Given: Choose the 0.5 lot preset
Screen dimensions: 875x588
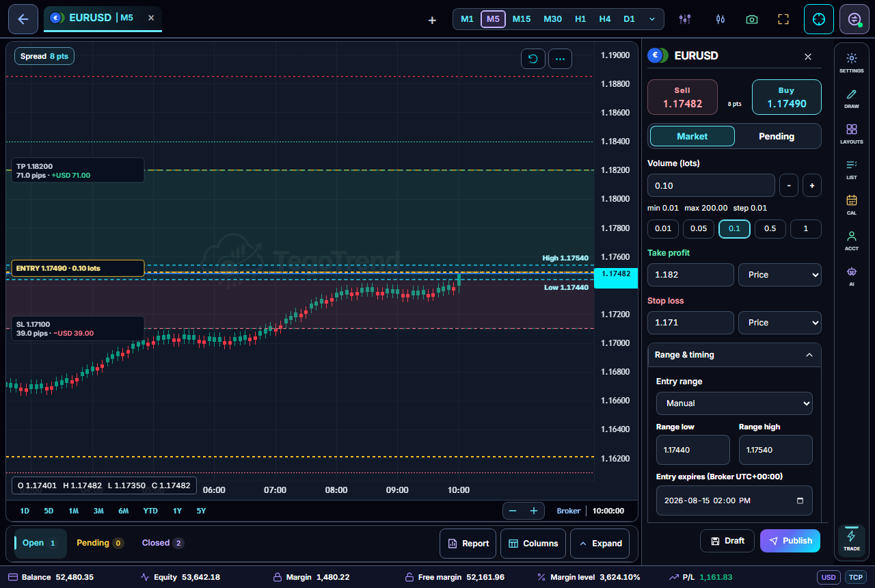Looking at the screenshot, I should 770,229.
